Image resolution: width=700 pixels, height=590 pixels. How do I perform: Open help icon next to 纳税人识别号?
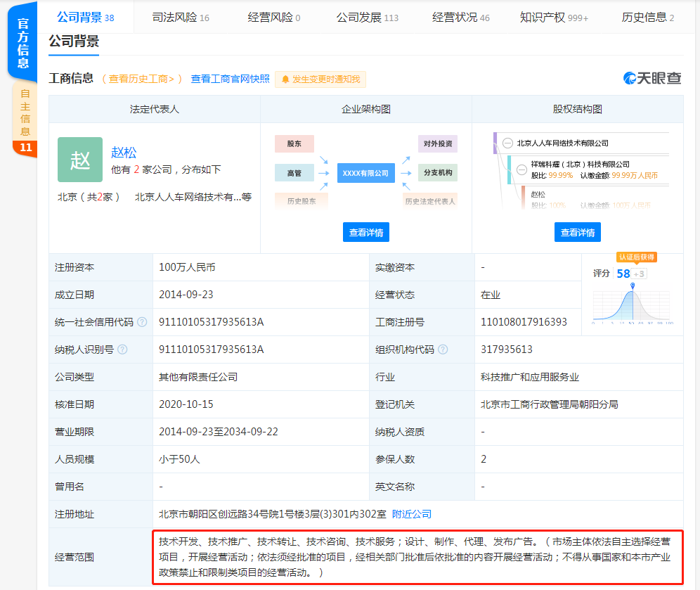click(x=122, y=349)
